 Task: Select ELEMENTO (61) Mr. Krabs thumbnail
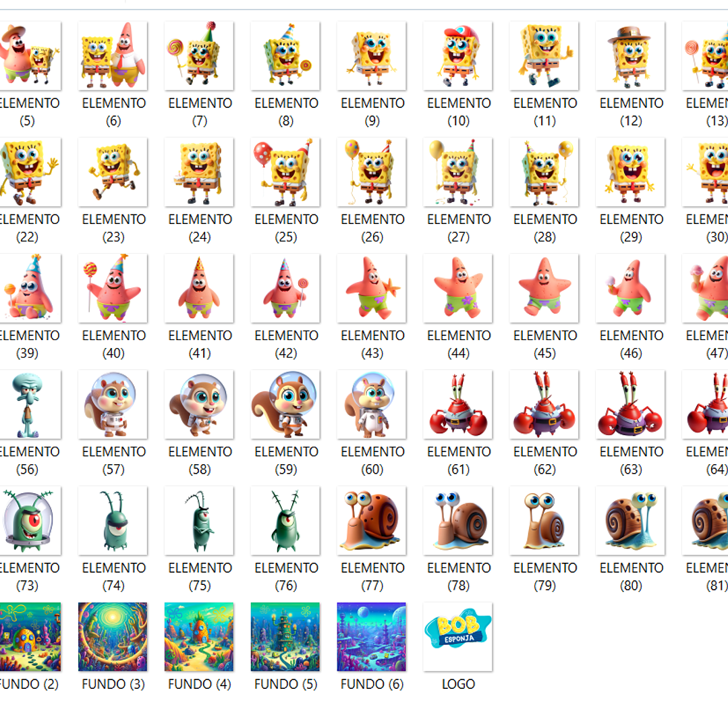point(458,404)
